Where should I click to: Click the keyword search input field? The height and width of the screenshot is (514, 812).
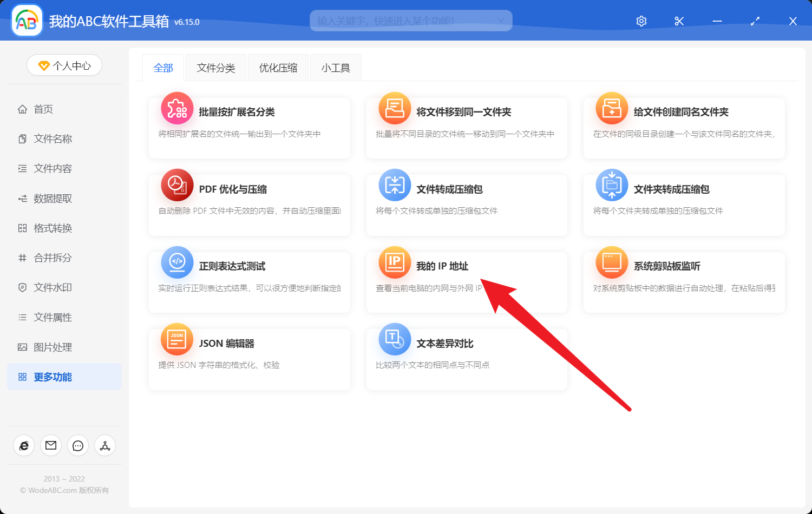(411, 21)
